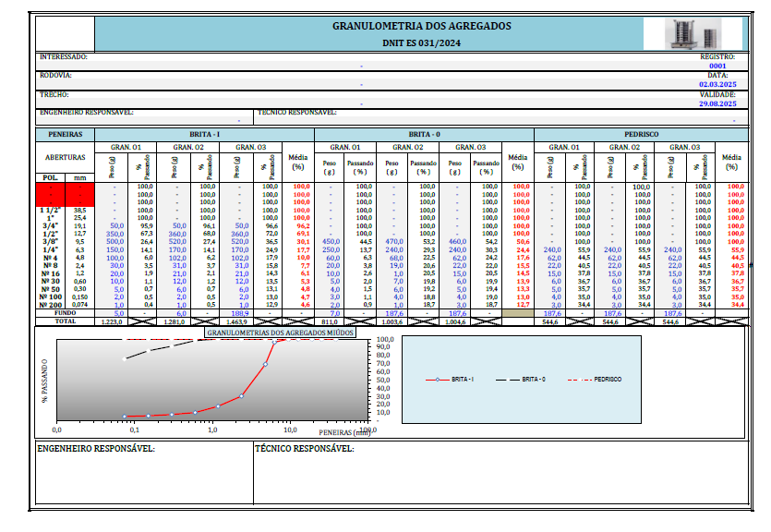Viewport: 771px width, 532px height.
Task: Select the 1 1/2" sieve row label
Action: [49, 211]
